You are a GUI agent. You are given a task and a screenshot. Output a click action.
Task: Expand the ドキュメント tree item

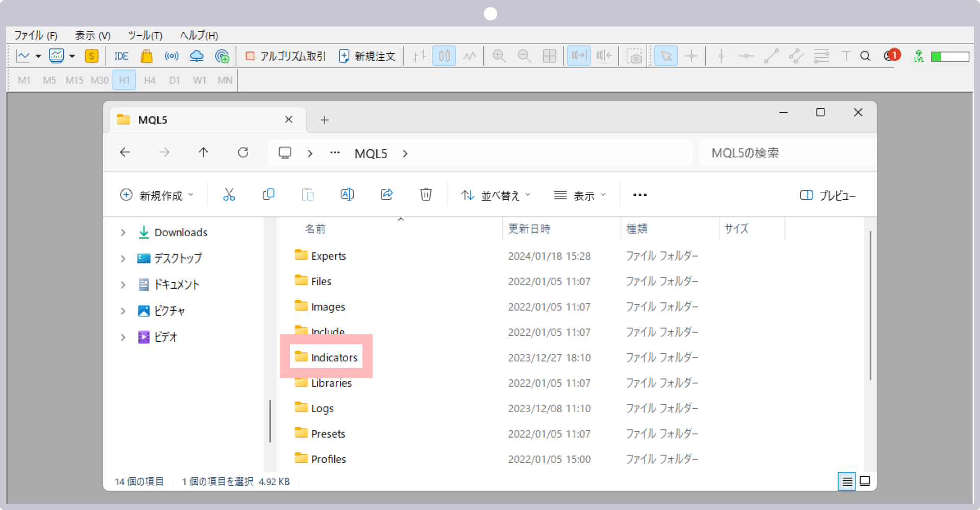[123, 285]
